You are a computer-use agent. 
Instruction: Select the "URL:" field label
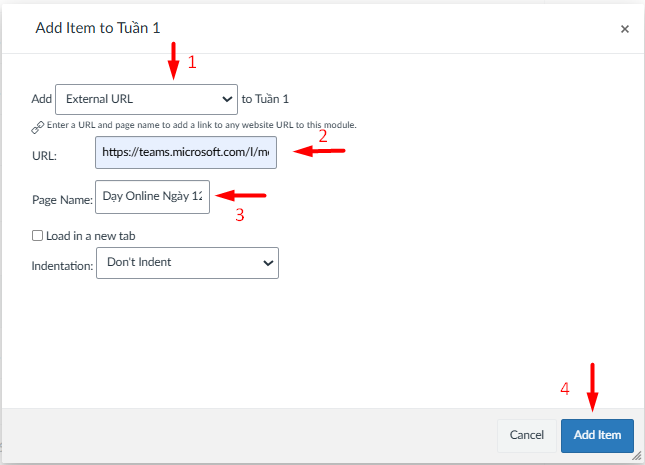pos(44,156)
